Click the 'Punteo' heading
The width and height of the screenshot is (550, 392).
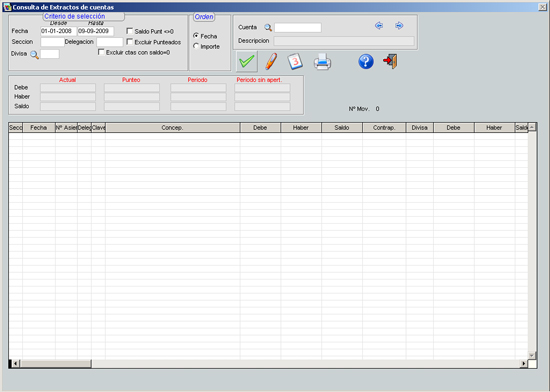click(x=131, y=80)
